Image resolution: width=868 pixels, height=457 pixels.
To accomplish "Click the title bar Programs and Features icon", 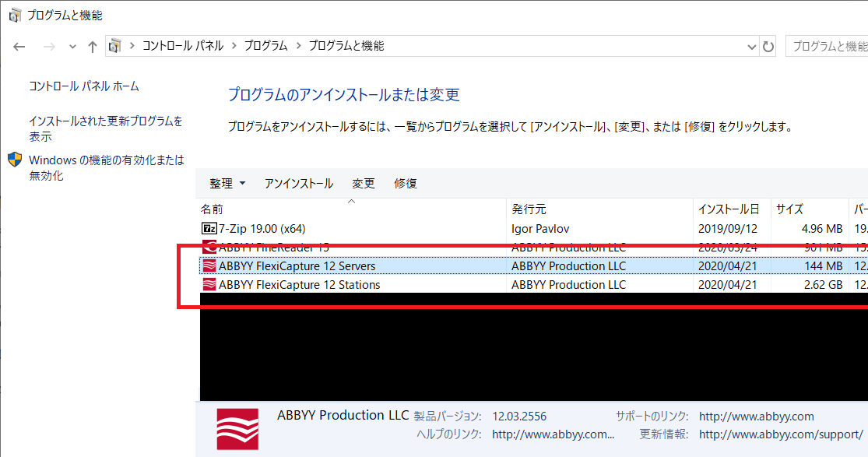I will point(15,16).
